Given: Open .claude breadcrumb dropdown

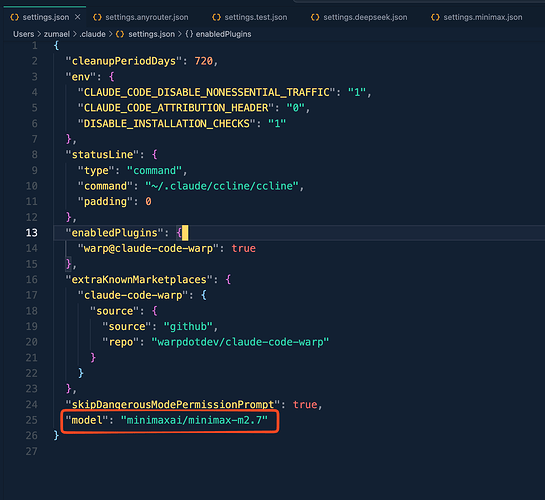Looking at the screenshot, I should [92, 34].
